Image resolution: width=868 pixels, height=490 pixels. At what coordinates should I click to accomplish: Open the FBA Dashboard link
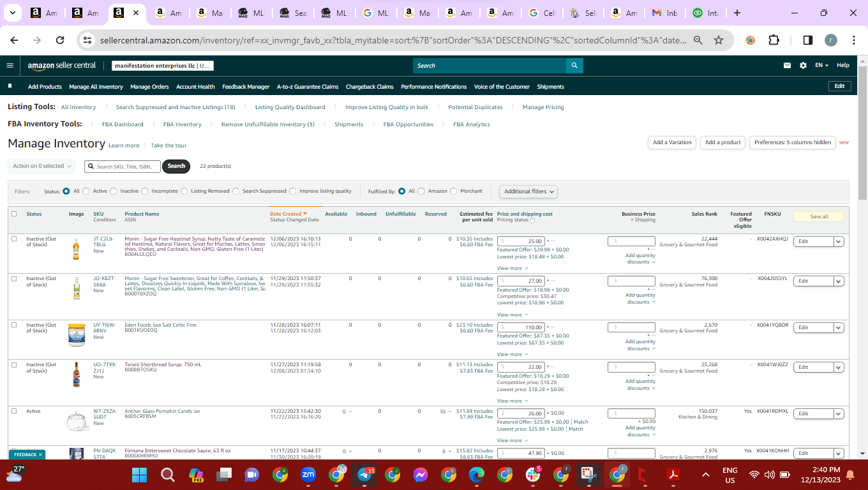(x=123, y=124)
